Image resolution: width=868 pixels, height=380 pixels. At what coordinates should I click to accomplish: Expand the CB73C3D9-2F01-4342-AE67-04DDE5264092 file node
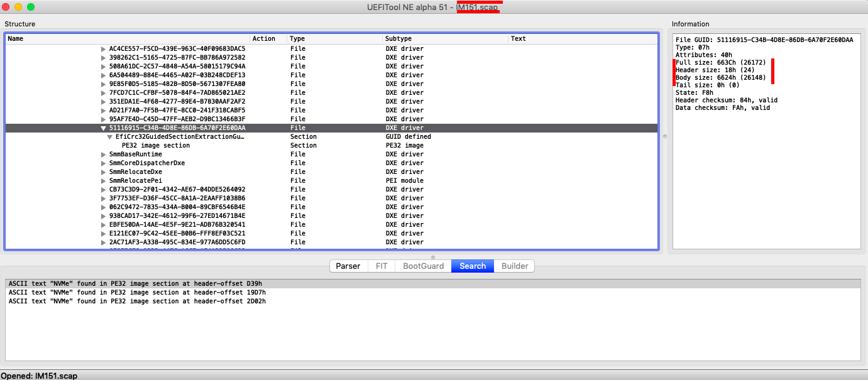(x=104, y=189)
